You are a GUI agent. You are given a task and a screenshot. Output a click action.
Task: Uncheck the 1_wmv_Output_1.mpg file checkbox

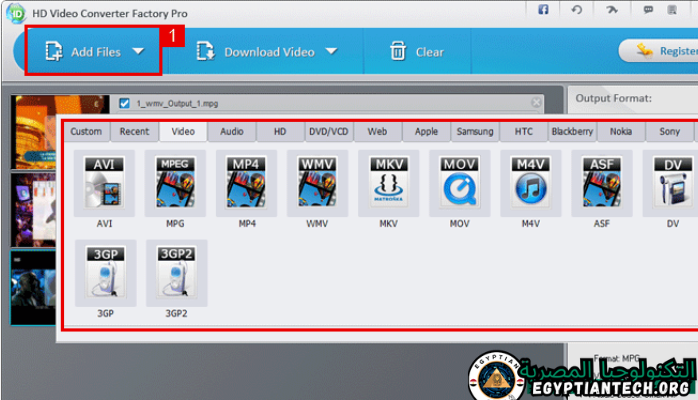point(124,103)
